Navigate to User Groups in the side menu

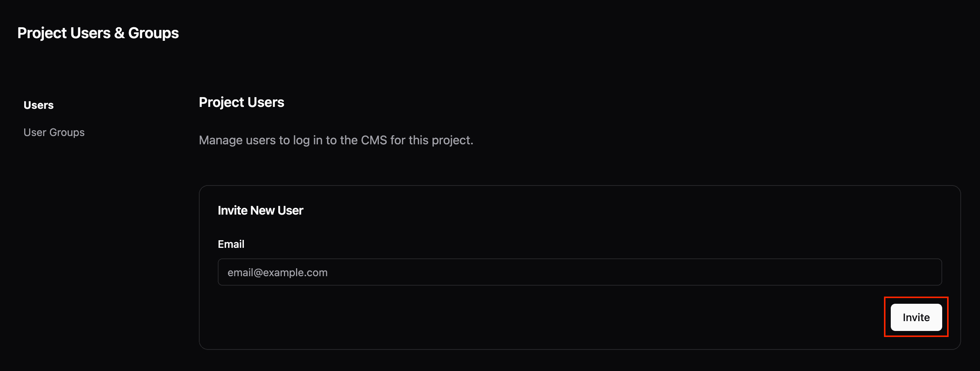point(54,132)
